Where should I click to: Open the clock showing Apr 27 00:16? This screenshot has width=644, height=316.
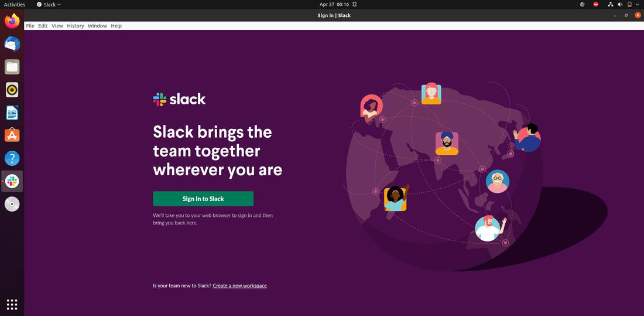334,5
